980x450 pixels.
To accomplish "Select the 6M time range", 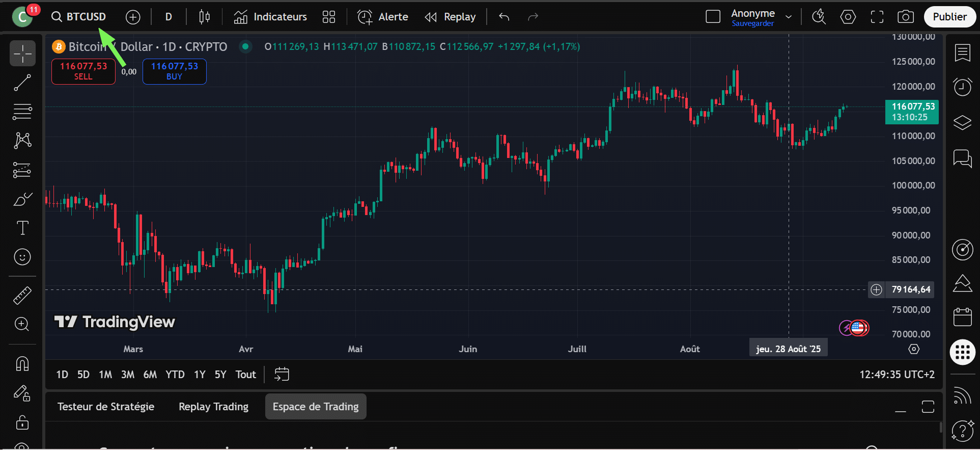I will click(150, 375).
